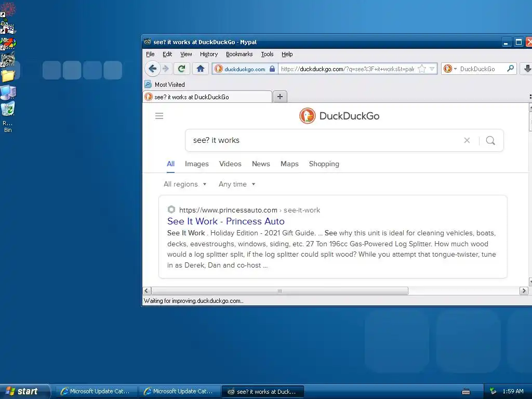
Task: Select the yellow folder desktop icon
Action: (x=8, y=76)
